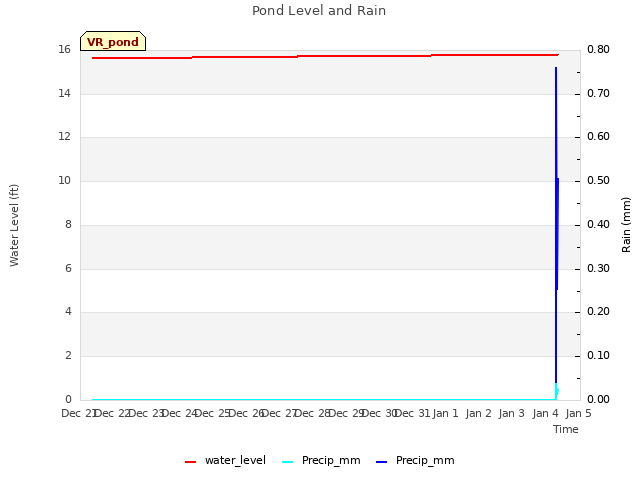Screen dimensions: 640x480
Task: Click the Jan 1 date tick label
Action: (x=445, y=413)
